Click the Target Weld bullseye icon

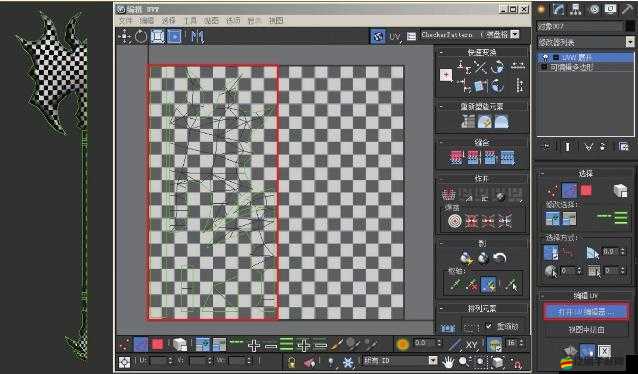pyautogui.click(x=454, y=221)
